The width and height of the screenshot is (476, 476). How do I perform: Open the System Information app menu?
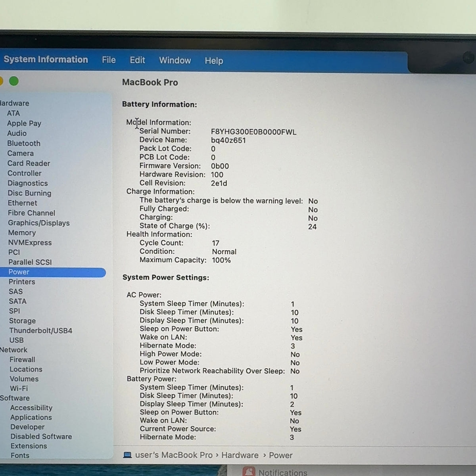tap(46, 59)
